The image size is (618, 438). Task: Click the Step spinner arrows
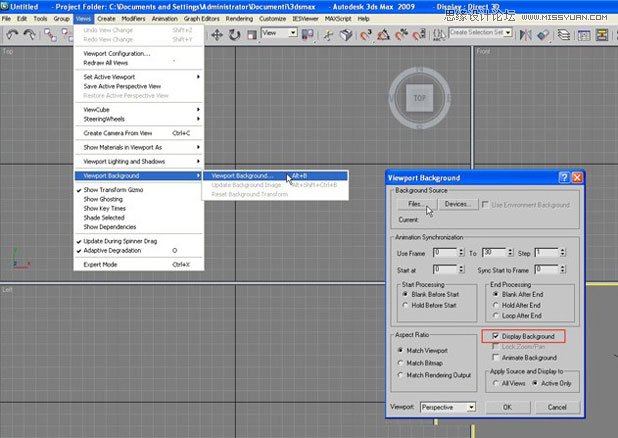563,252
